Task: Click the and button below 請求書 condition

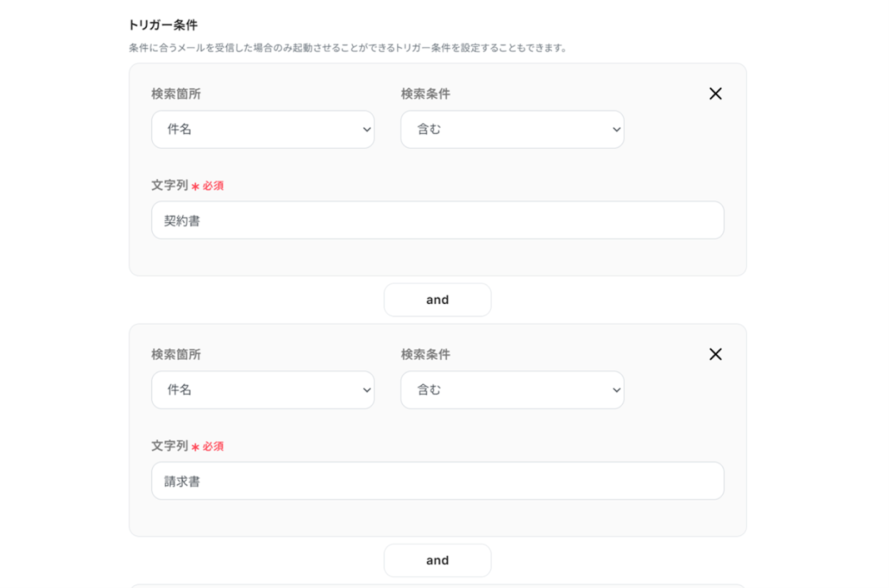Action: point(437,560)
